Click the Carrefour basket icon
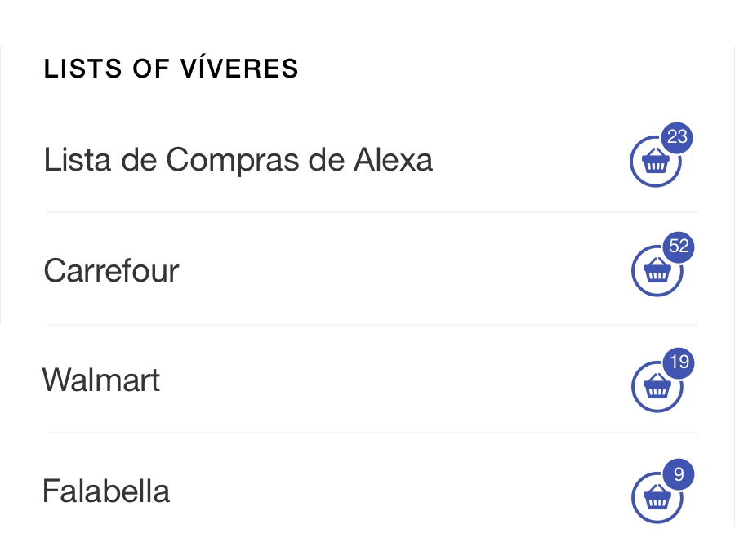This screenshot has width=735, height=560. click(x=657, y=272)
